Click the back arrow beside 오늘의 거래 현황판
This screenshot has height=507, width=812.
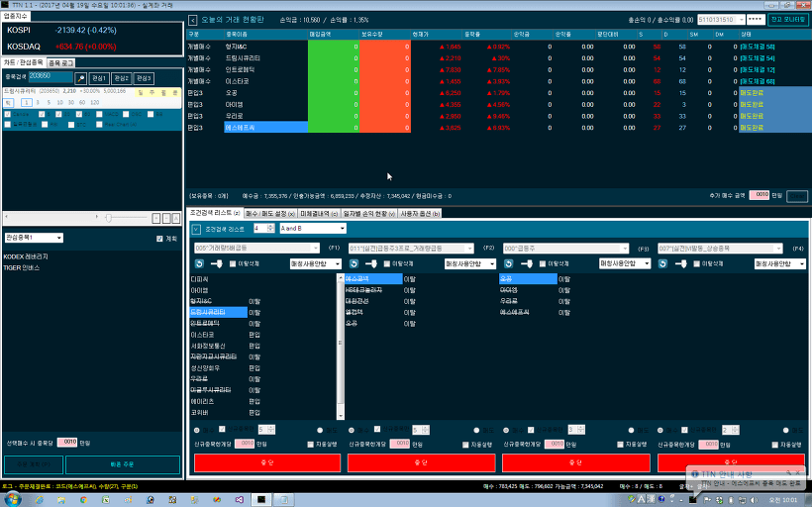(x=193, y=20)
